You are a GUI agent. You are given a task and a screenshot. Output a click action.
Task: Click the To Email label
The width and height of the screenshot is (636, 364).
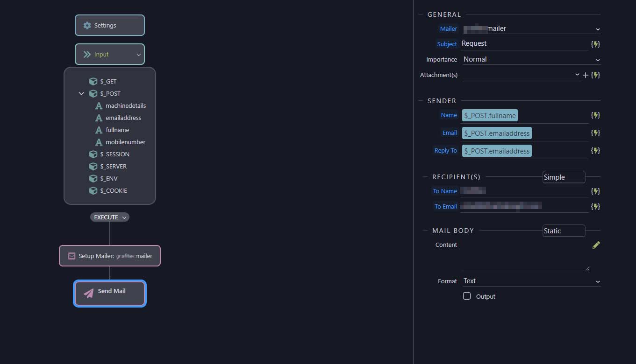coord(445,206)
